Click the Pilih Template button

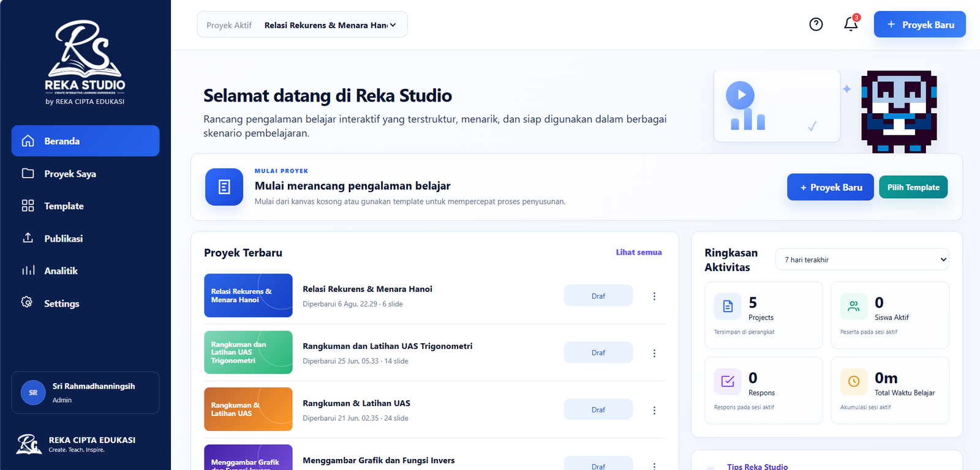pyautogui.click(x=913, y=187)
